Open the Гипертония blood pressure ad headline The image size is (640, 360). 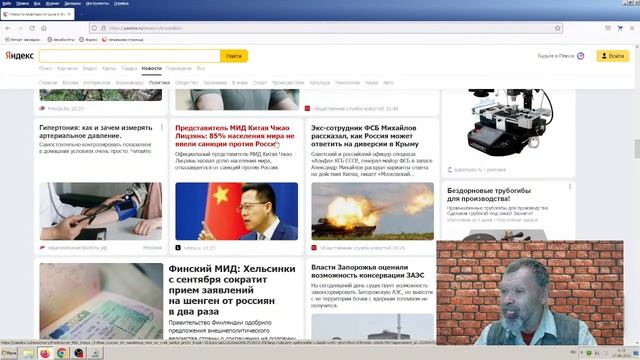click(96, 131)
